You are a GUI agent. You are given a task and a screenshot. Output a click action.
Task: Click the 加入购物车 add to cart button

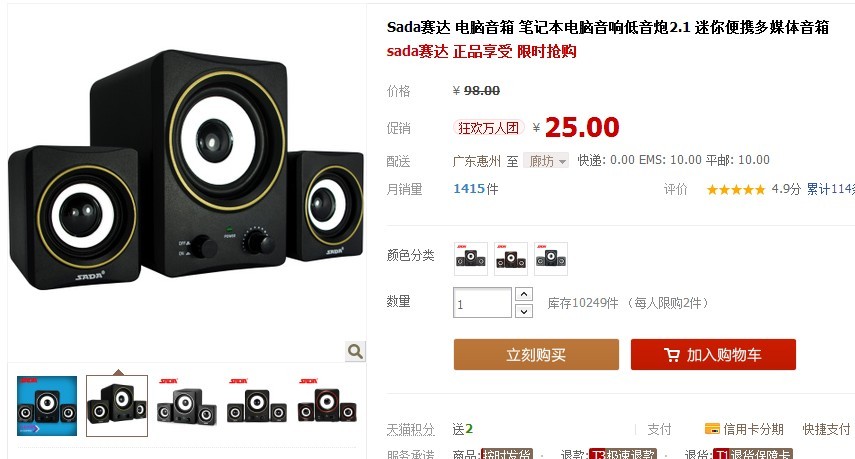713,354
